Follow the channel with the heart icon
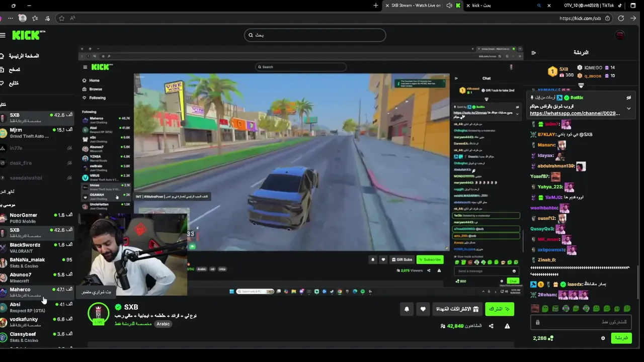This screenshot has width=644, height=362. (x=423, y=309)
